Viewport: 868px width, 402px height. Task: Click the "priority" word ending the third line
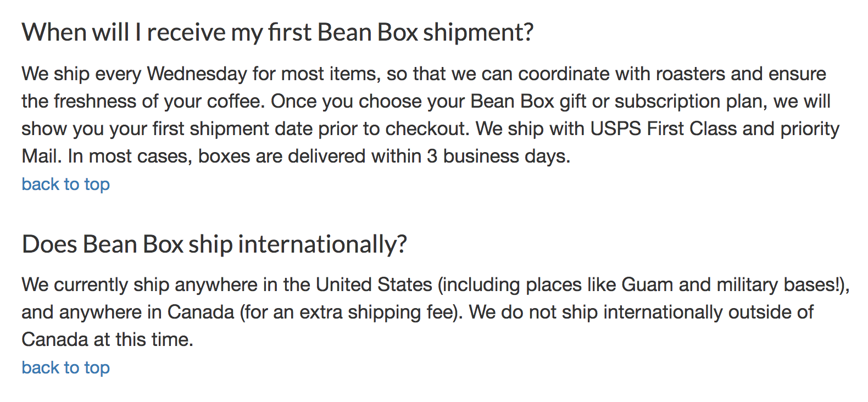[x=810, y=129]
